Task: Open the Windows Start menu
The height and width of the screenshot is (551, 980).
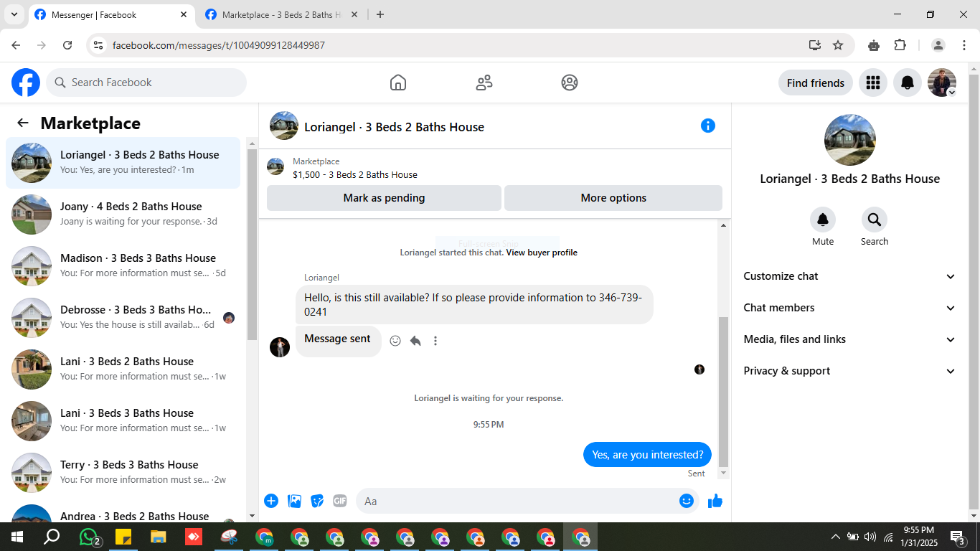Action: point(17,537)
